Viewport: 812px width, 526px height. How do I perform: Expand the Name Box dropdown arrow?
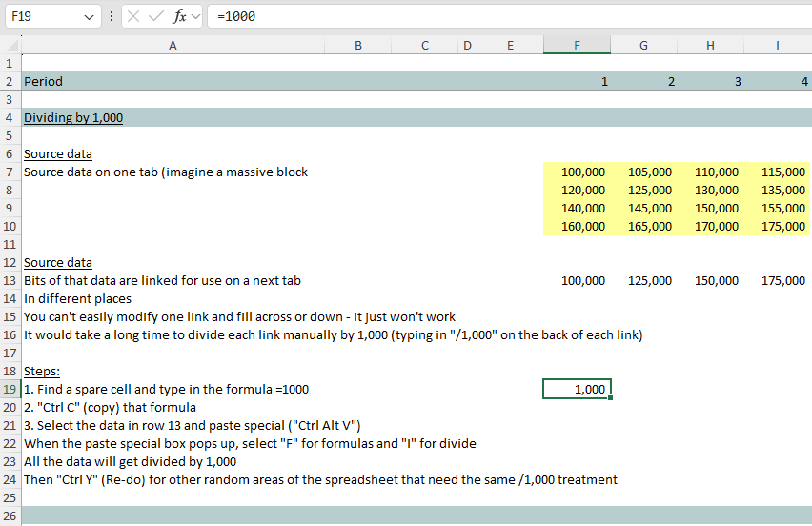[90, 16]
